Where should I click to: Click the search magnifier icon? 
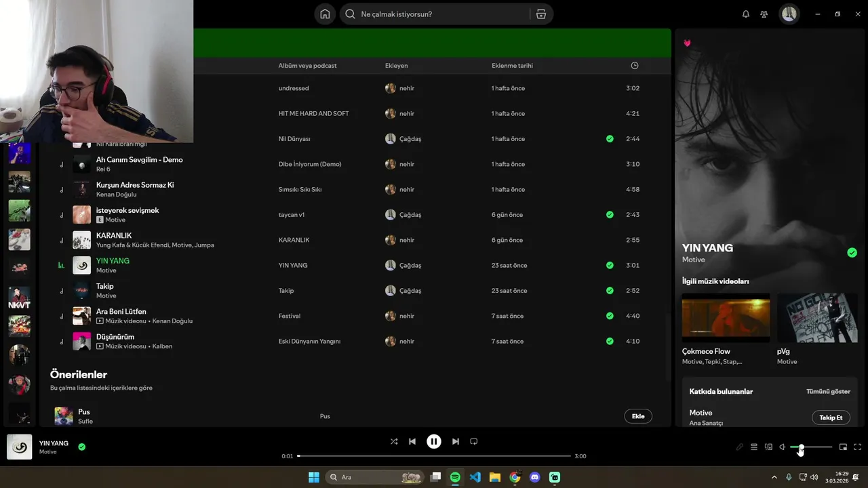(351, 14)
